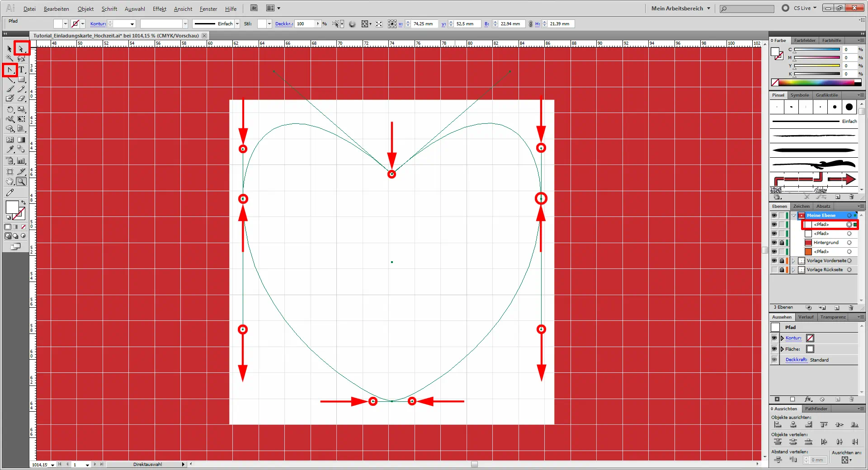Unlock the Hintergrund layer
868x470 pixels.
pyautogui.click(x=781, y=243)
